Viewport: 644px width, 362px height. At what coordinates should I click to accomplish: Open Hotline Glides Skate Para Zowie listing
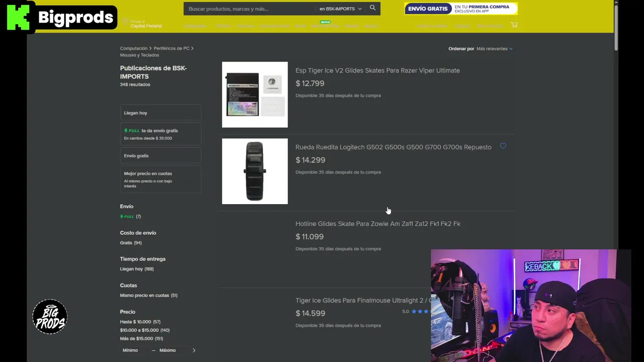click(x=378, y=224)
